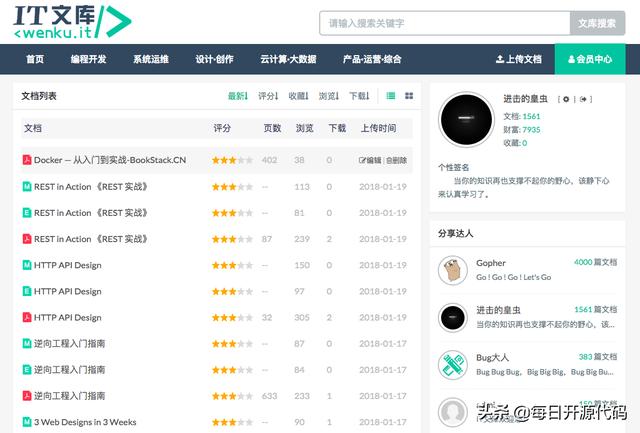The width and height of the screenshot is (640, 433).
Task: Click the 上传时间 column header
Action: (x=378, y=128)
